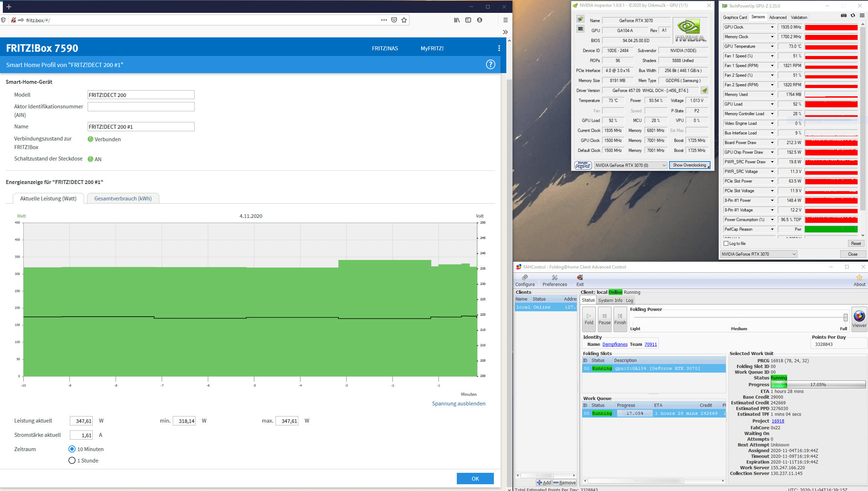The image size is (868, 491).
Task: Expand the GPU Clock sensor dropdown
Action: 772,27
